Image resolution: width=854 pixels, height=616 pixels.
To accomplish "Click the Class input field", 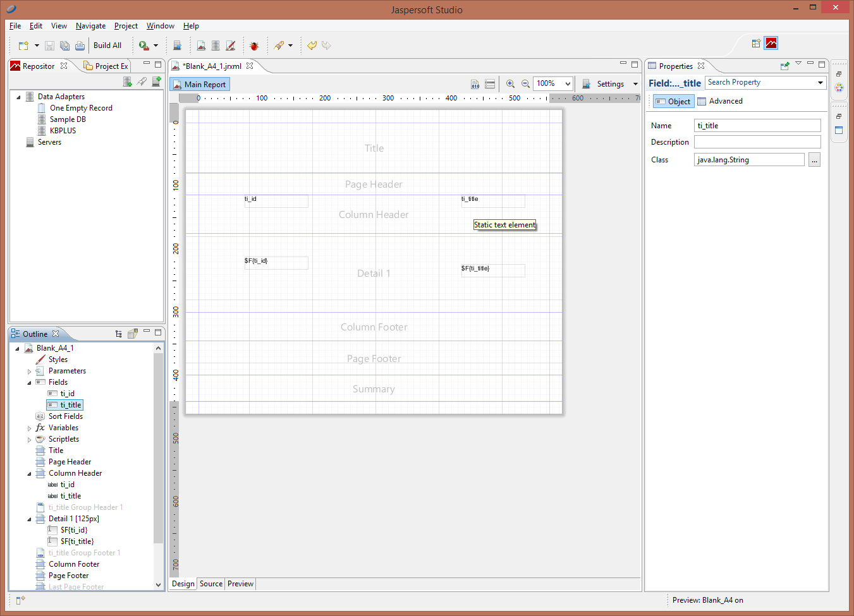I will [x=749, y=160].
